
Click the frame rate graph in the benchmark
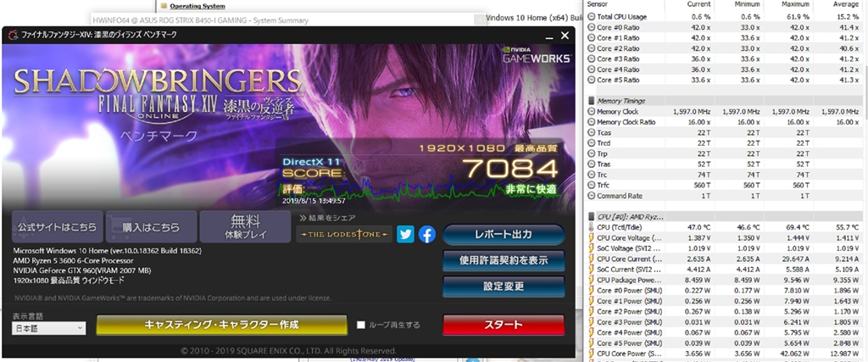tap(420, 189)
